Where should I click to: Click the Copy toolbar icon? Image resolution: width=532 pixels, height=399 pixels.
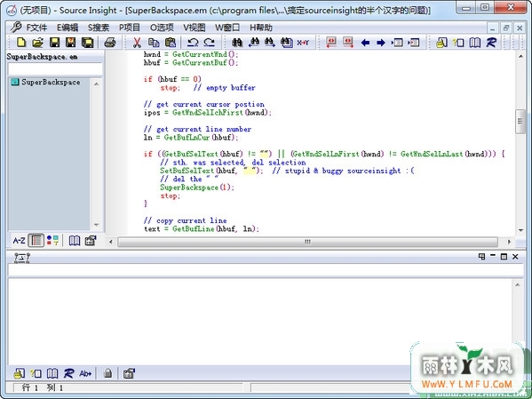click(154, 43)
